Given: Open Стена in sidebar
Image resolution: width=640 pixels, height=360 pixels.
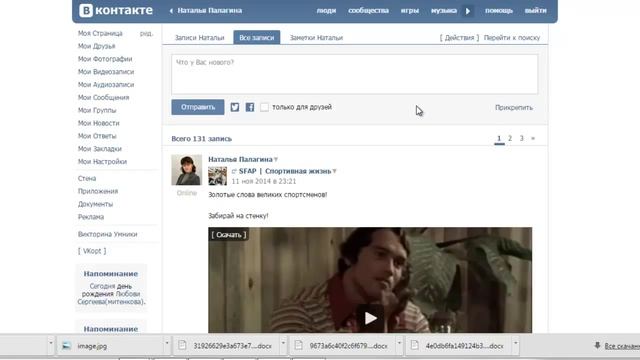Looking at the screenshot, I should pos(87,178).
